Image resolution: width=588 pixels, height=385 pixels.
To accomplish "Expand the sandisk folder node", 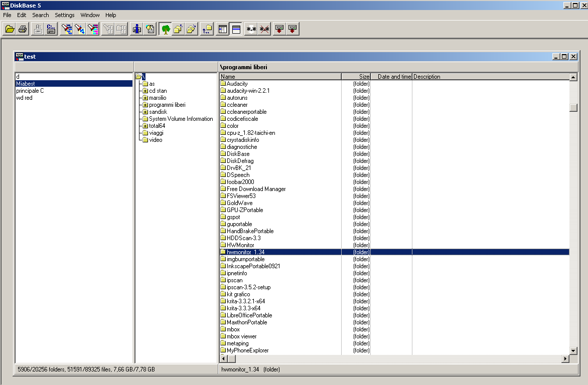I will (x=145, y=112).
